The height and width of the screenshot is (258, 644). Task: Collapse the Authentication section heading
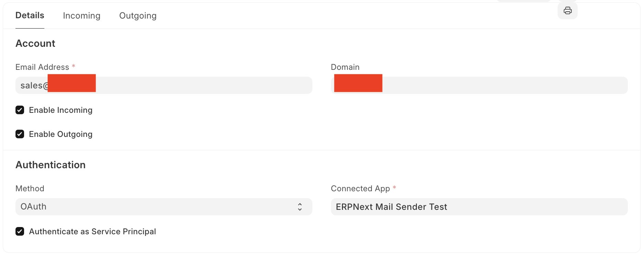tap(51, 165)
